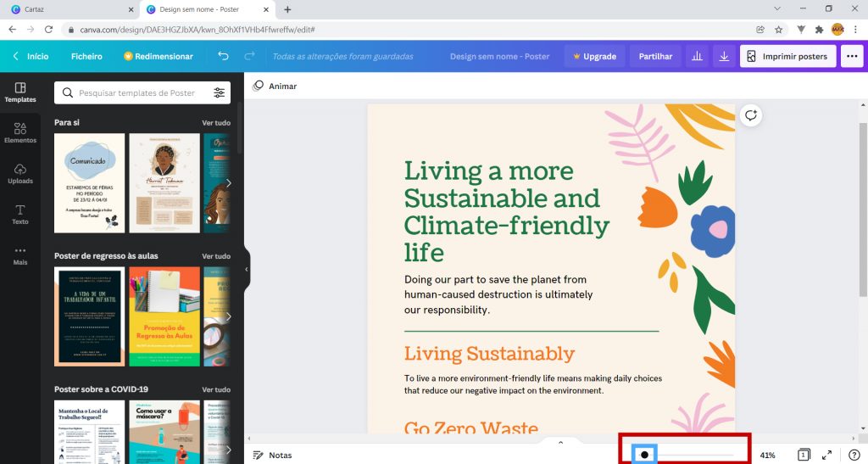The height and width of the screenshot is (464, 868).
Task: Open the browser extensions puzzle icon
Action: (819, 30)
